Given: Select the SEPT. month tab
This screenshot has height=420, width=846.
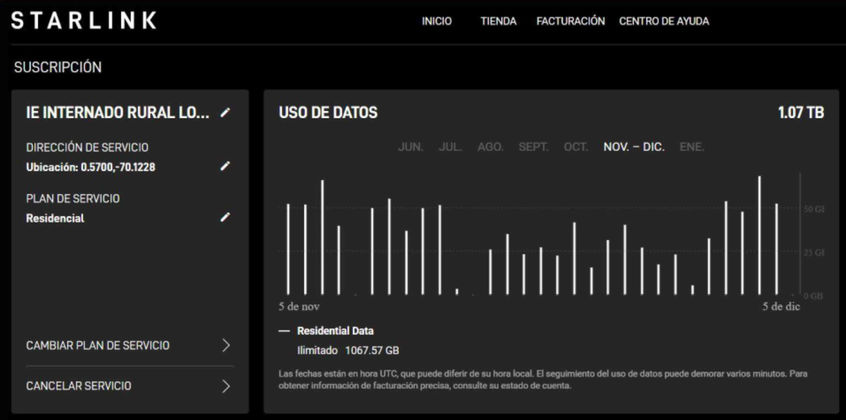Looking at the screenshot, I should (x=534, y=147).
